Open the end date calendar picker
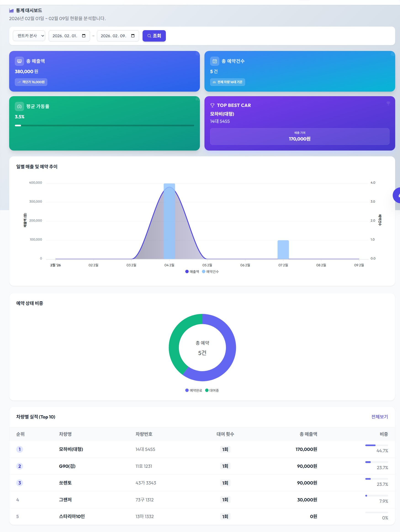 133,36
